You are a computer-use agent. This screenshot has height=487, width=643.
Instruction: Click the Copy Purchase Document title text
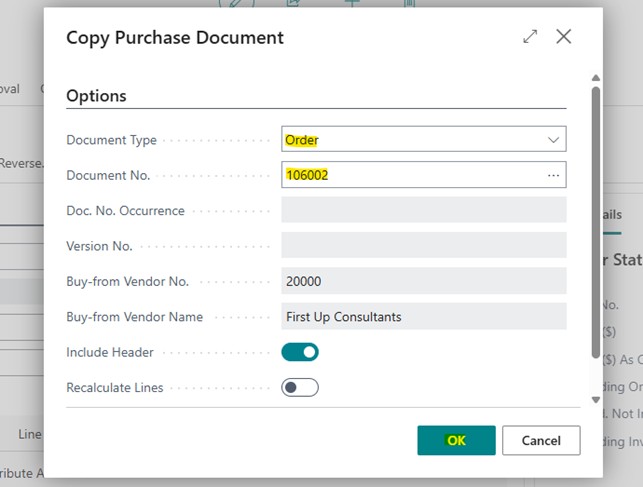tap(175, 38)
